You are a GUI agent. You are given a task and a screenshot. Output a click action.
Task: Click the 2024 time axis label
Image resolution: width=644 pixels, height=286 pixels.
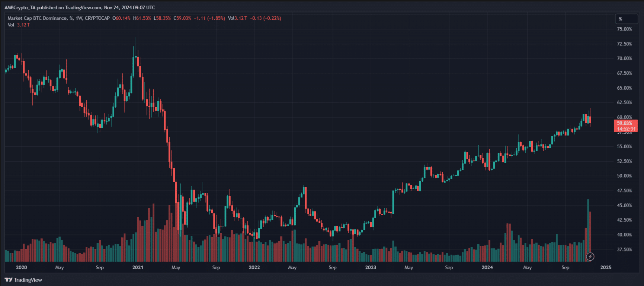point(487,267)
